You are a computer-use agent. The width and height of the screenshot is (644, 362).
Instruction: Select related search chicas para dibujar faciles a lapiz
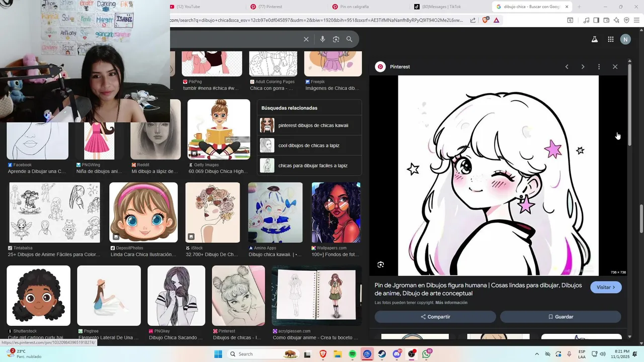309,165
